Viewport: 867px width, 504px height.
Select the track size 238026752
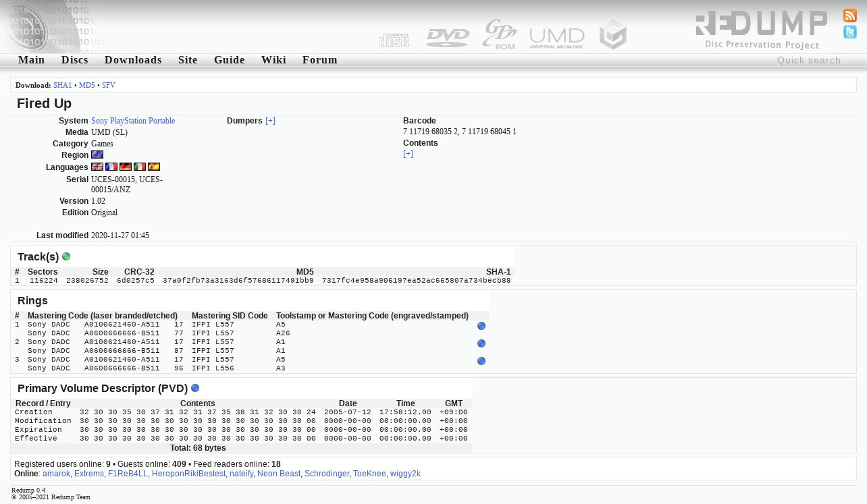87,281
